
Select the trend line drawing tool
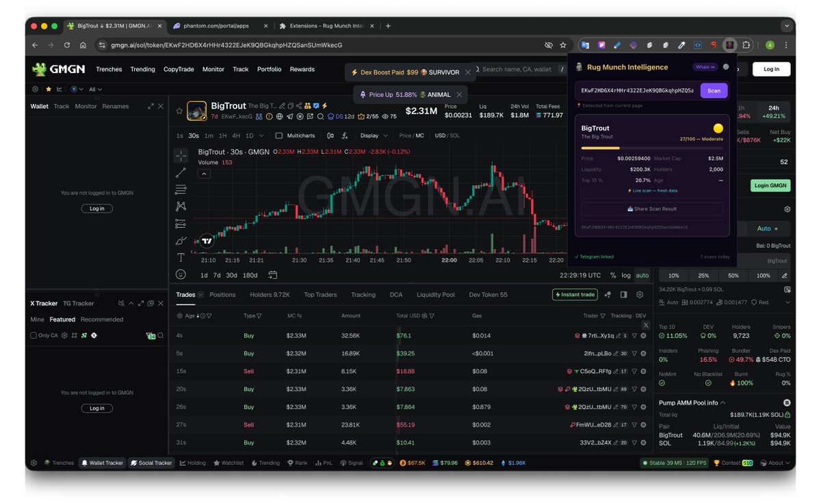181,173
